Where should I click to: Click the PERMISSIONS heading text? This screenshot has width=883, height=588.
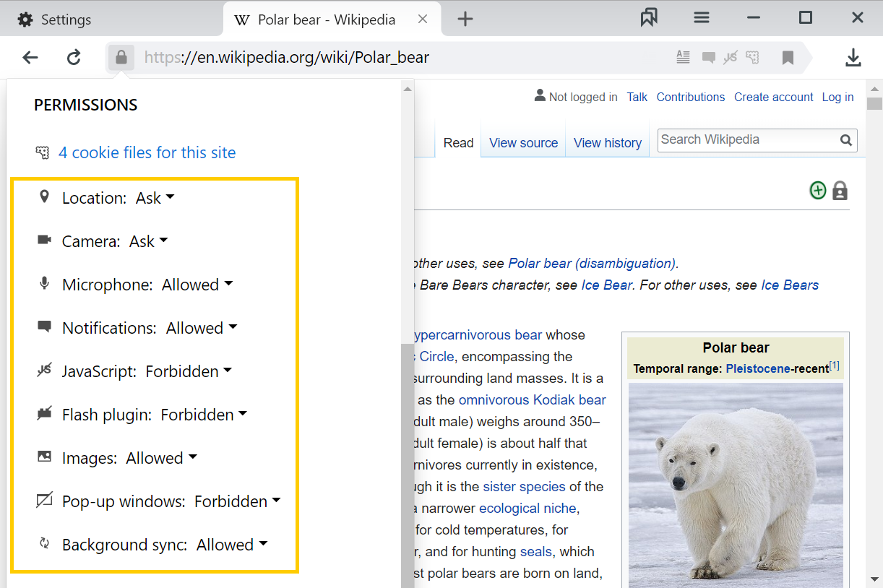click(x=86, y=105)
